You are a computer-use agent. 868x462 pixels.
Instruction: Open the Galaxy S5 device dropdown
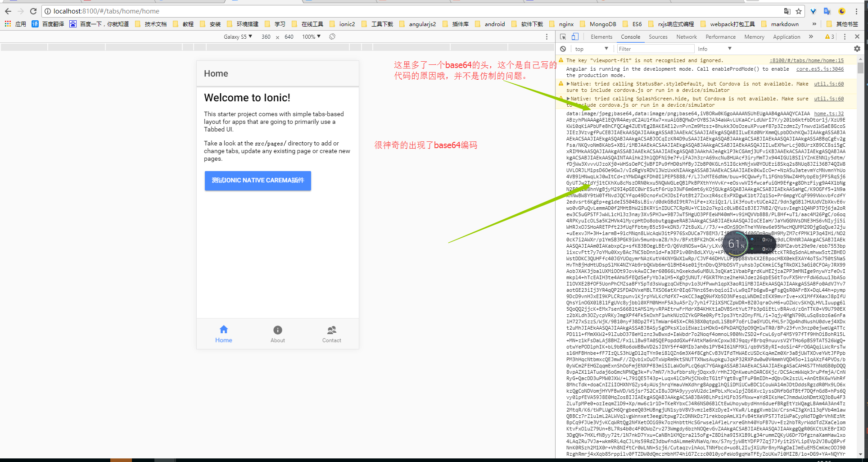coord(238,36)
